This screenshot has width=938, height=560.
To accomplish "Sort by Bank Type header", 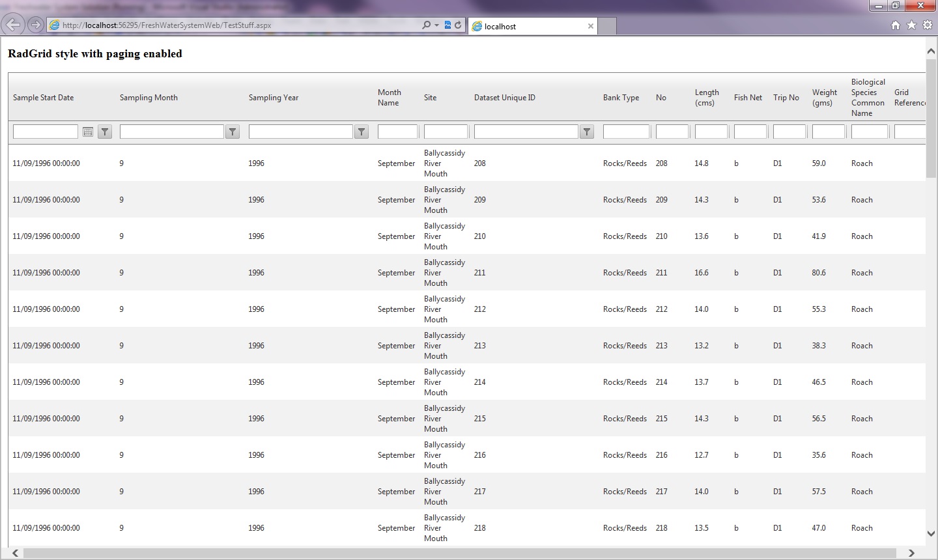I will [621, 98].
